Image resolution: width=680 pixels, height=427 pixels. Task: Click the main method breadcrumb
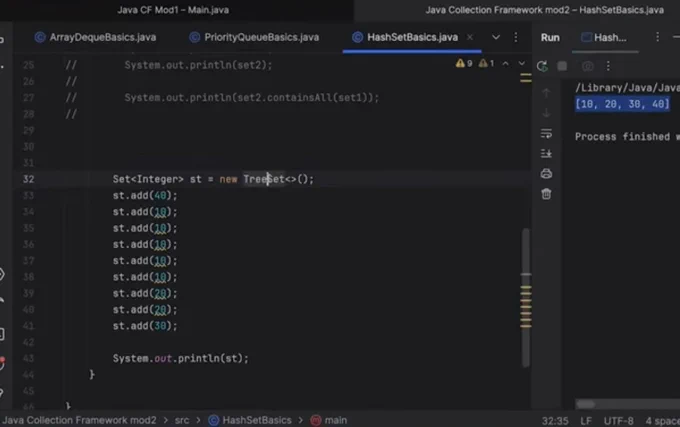click(329, 420)
